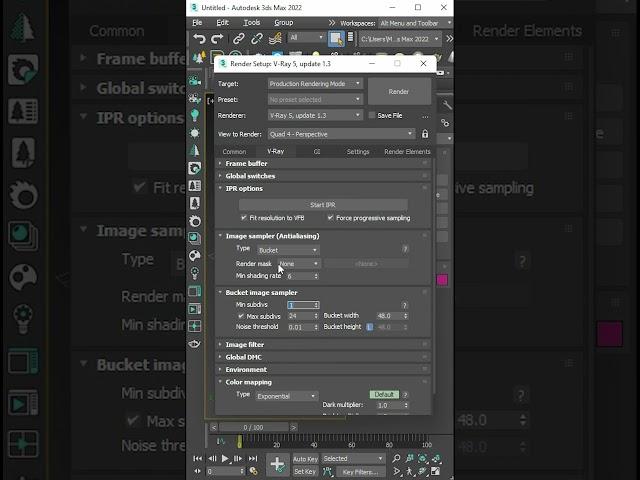Toggle the Auto Key button

pos(305,459)
